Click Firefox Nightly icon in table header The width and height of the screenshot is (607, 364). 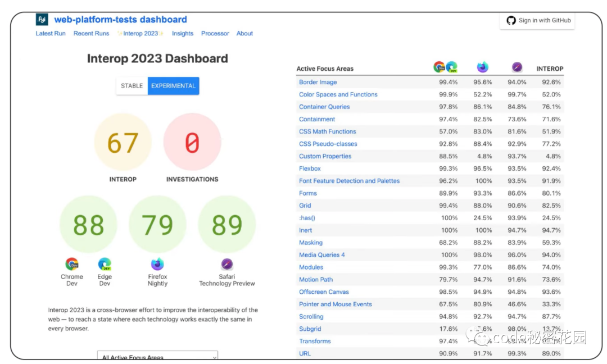(482, 67)
